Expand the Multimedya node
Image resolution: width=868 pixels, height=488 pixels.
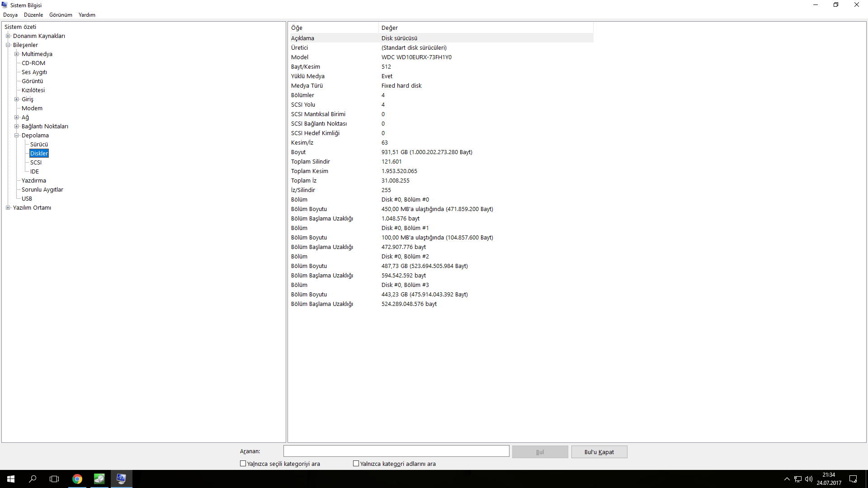click(x=16, y=54)
